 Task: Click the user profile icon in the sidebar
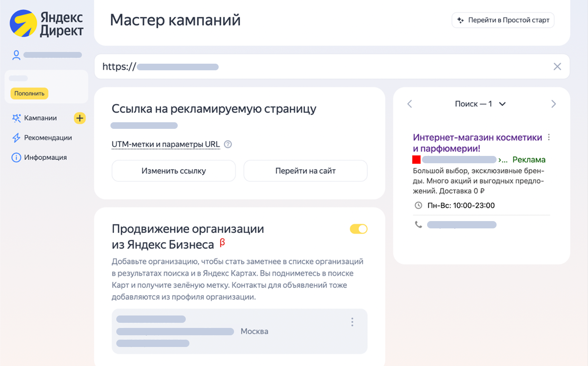coord(16,55)
